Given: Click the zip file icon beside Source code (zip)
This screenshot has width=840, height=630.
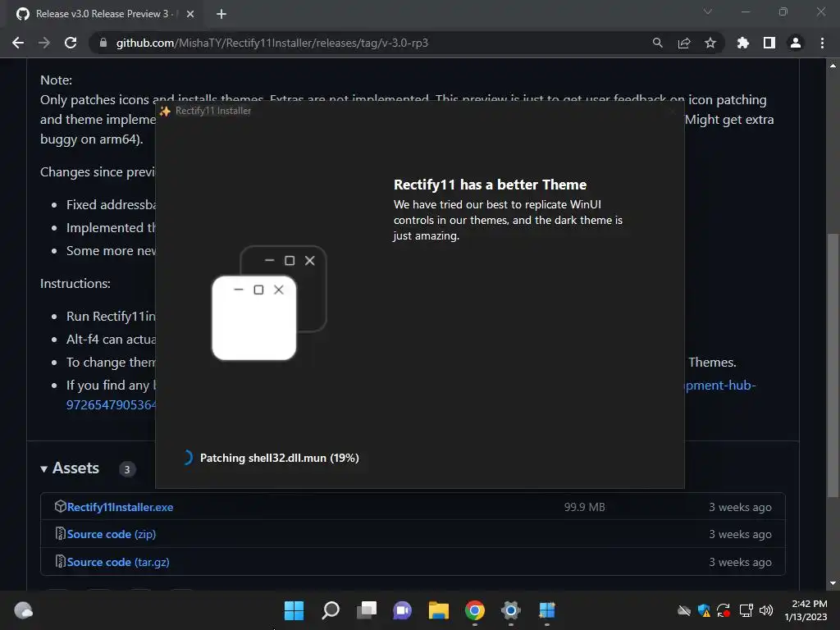Looking at the screenshot, I should pos(60,533).
